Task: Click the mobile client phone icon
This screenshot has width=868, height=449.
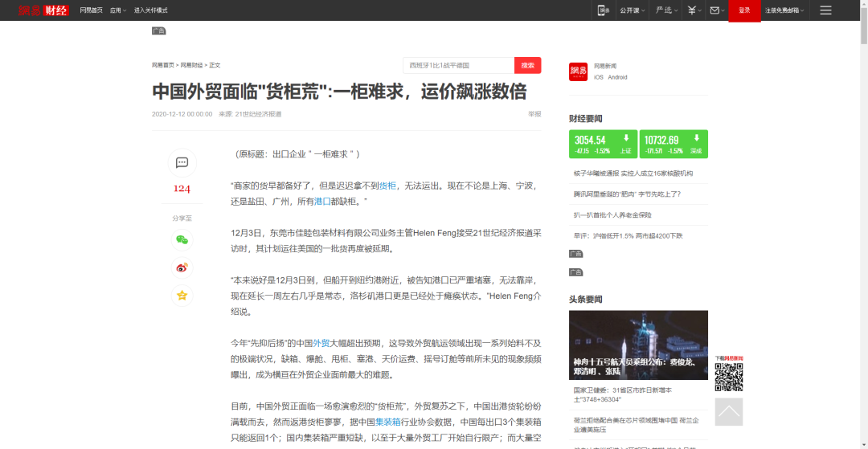Action: pyautogui.click(x=603, y=10)
